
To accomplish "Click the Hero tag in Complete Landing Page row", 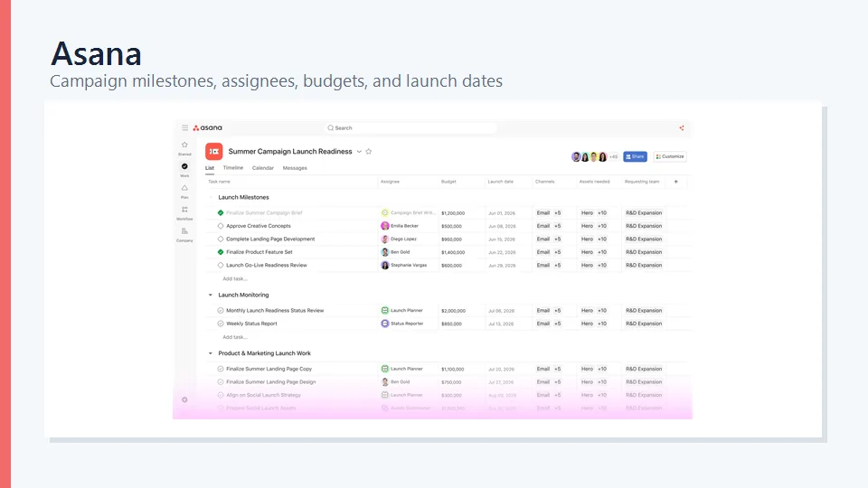I will pyautogui.click(x=588, y=239).
